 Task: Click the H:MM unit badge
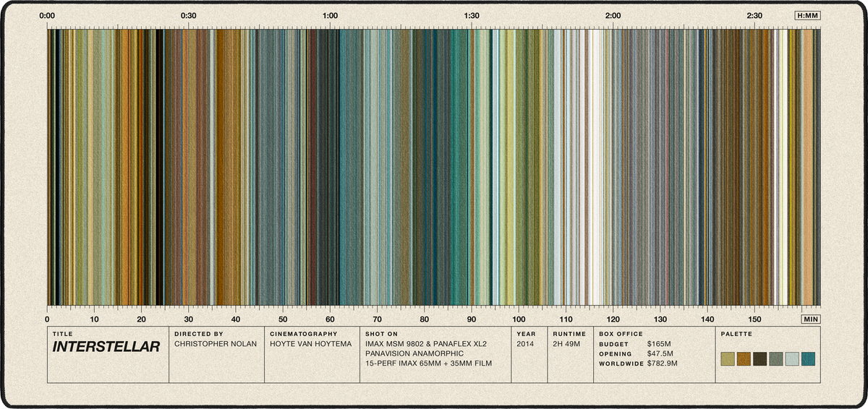coord(807,15)
